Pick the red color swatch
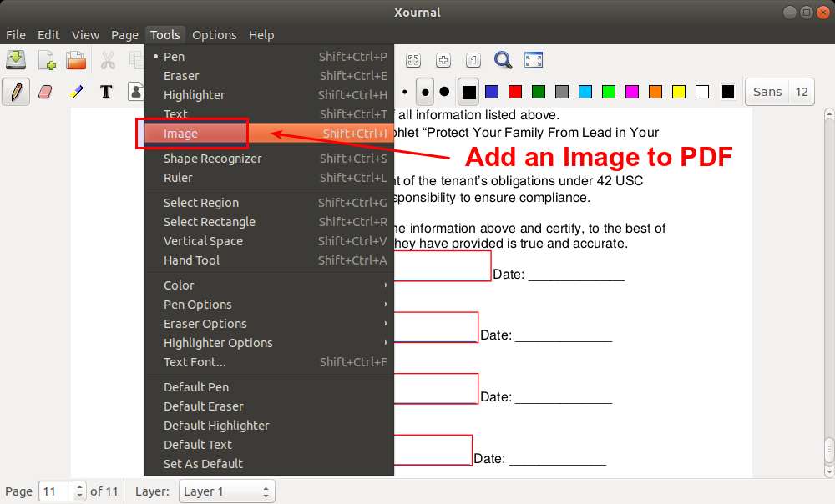 [x=515, y=92]
